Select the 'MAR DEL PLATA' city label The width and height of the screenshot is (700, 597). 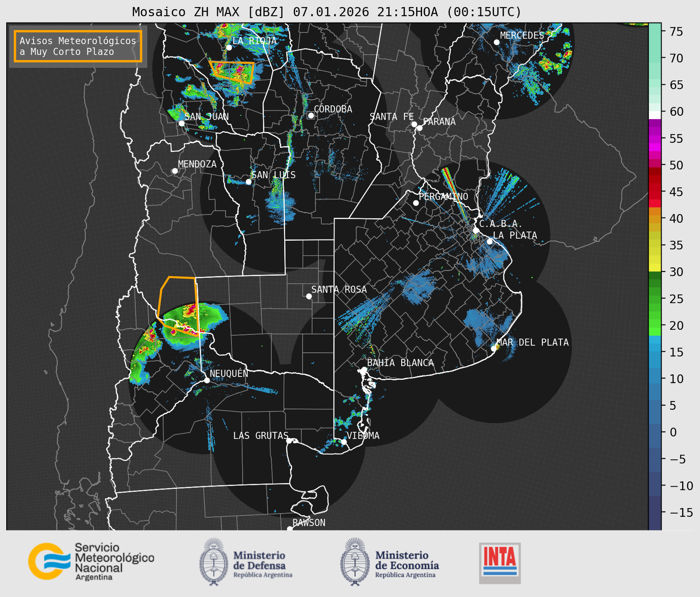532,343
